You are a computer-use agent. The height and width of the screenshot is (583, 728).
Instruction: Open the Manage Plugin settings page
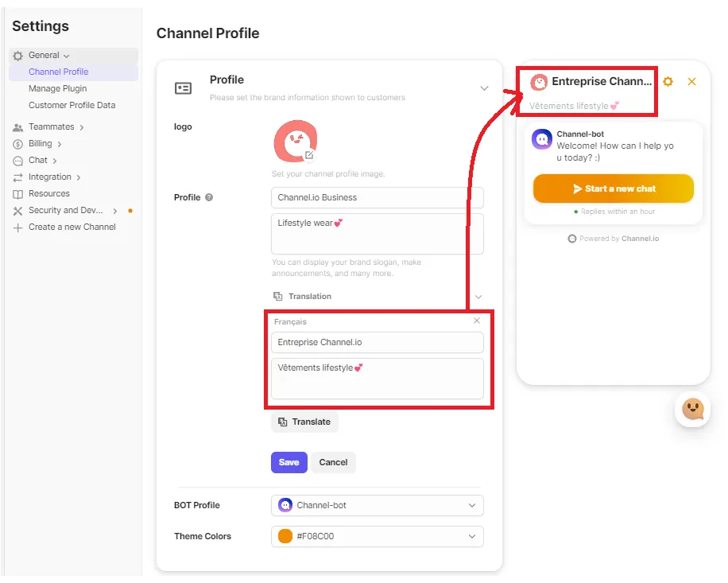(58, 88)
